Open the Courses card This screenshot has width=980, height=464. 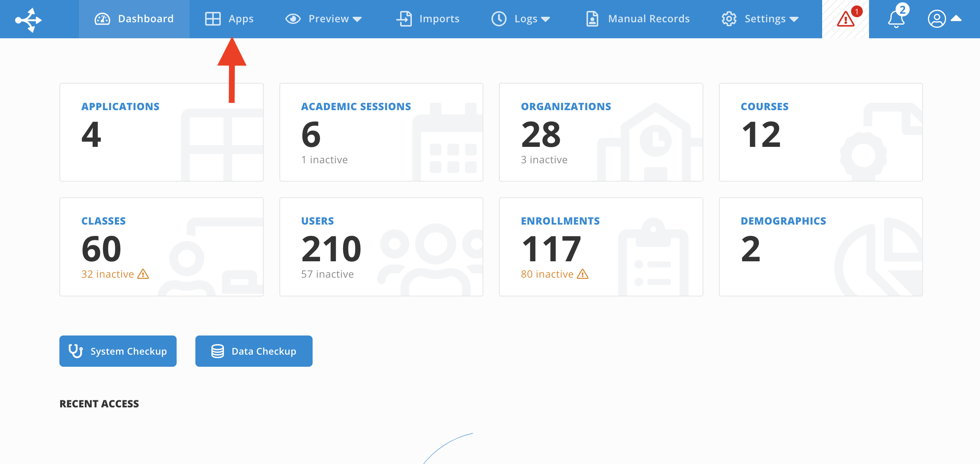[x=821, y=132]
